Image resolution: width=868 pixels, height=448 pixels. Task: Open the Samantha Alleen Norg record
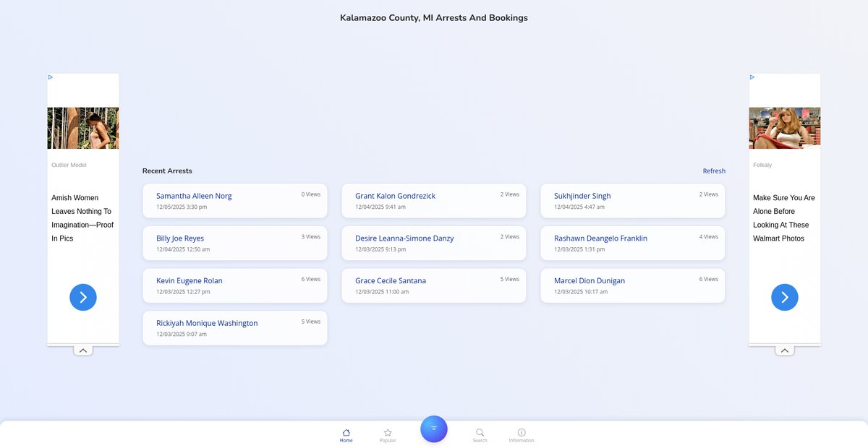[194, 196]
